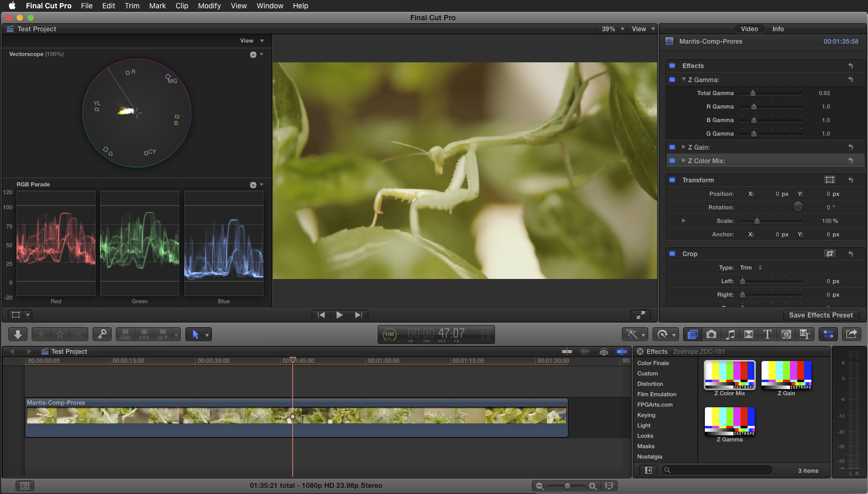Click the Insert clip edit icon

[x=144, y=335]
